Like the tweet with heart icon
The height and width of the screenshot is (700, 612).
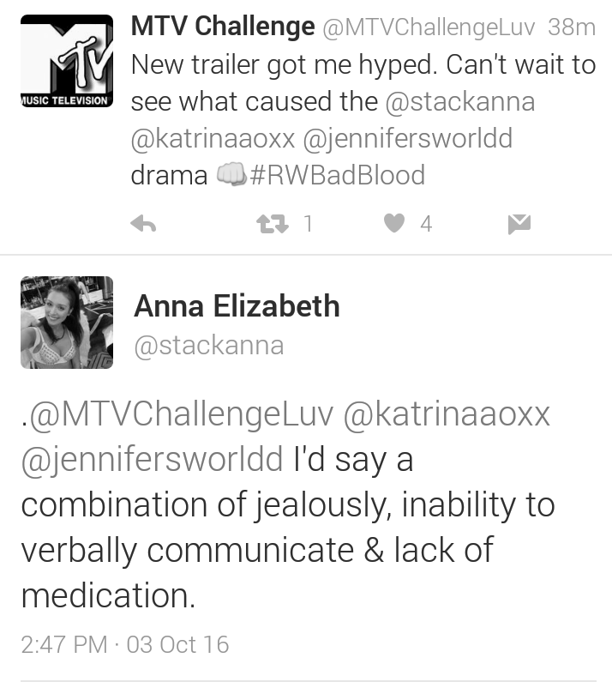[394, 223]
